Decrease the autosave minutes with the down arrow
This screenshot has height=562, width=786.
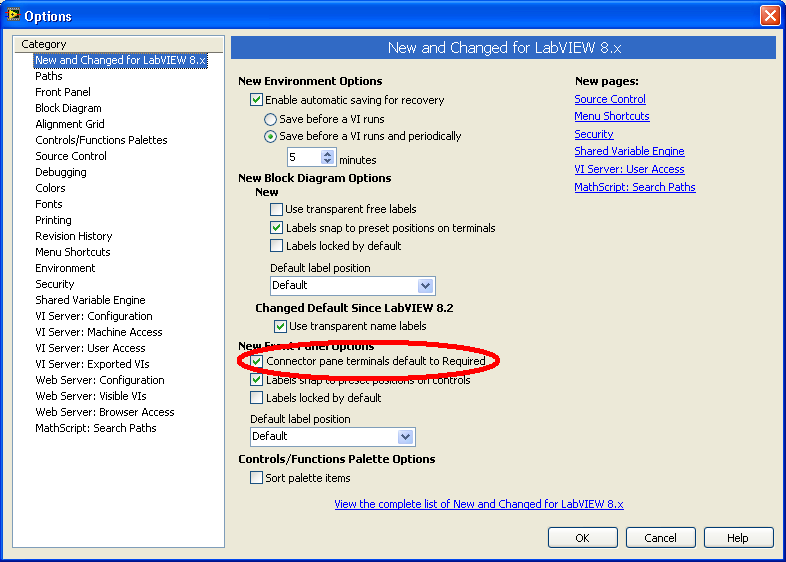(x=327, y=161)
